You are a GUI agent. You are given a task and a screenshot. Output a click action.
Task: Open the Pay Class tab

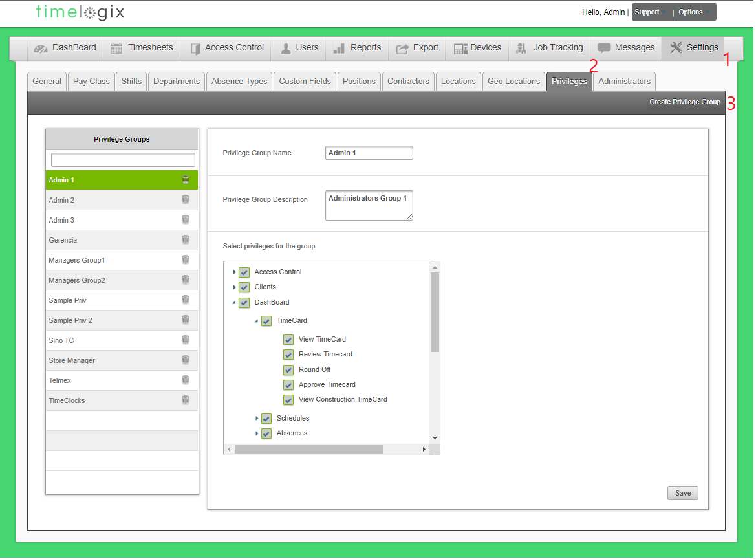tap(91, 82)
